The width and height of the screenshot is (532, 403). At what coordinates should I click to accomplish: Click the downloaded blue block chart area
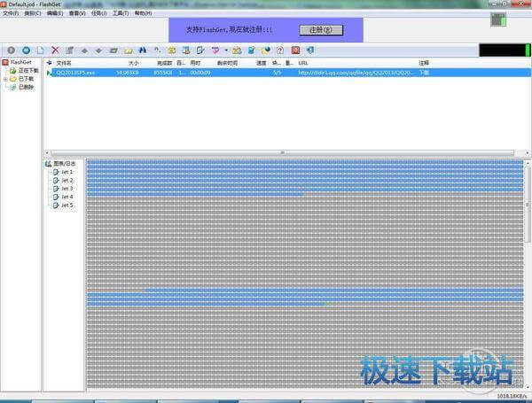point(305,176)
